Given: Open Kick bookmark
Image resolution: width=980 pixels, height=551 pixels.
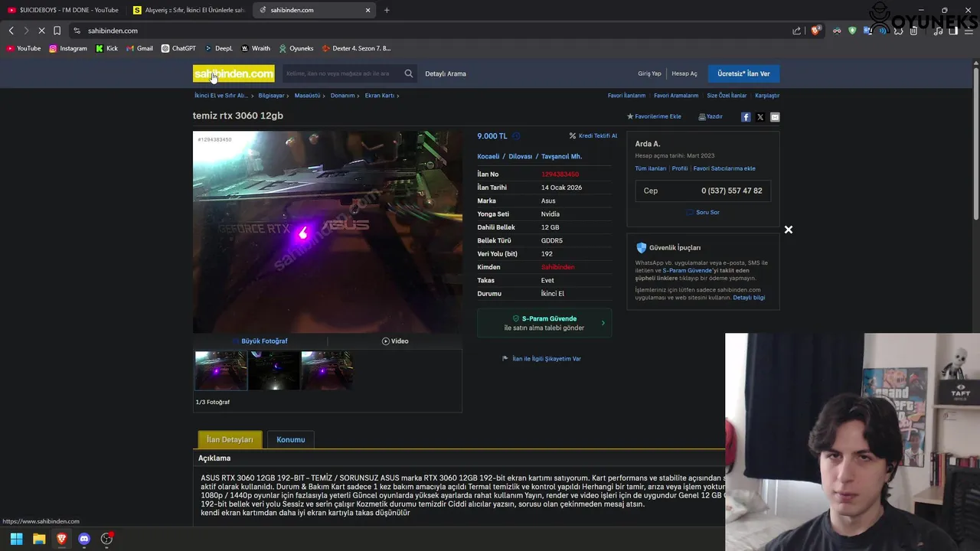Looking at the screenshot, I should (106, 48).
